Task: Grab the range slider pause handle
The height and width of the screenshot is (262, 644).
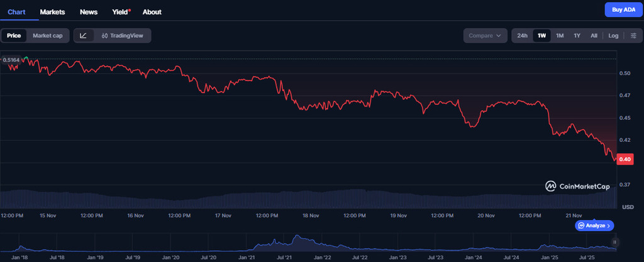Action: [x=615, y=243]
